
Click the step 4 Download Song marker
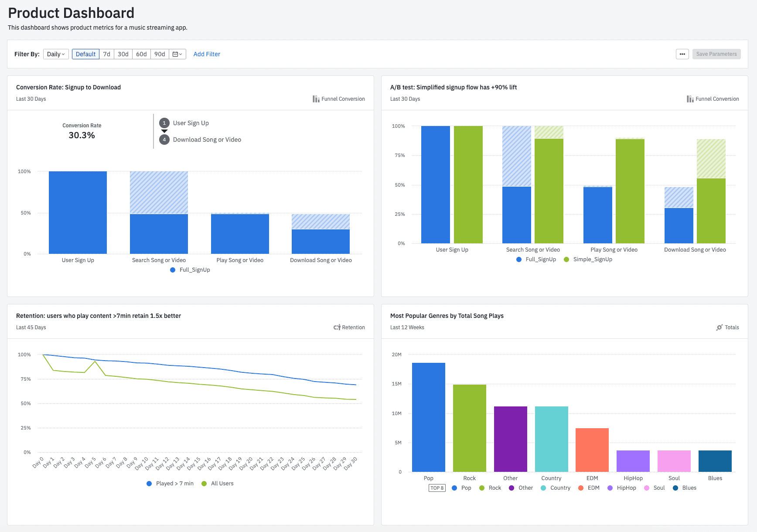click(164, 140)
